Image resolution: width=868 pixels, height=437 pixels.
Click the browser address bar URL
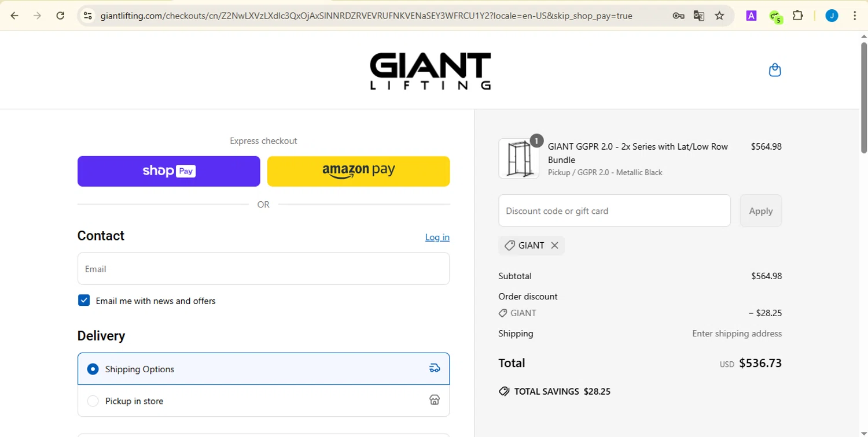point(366,16)
